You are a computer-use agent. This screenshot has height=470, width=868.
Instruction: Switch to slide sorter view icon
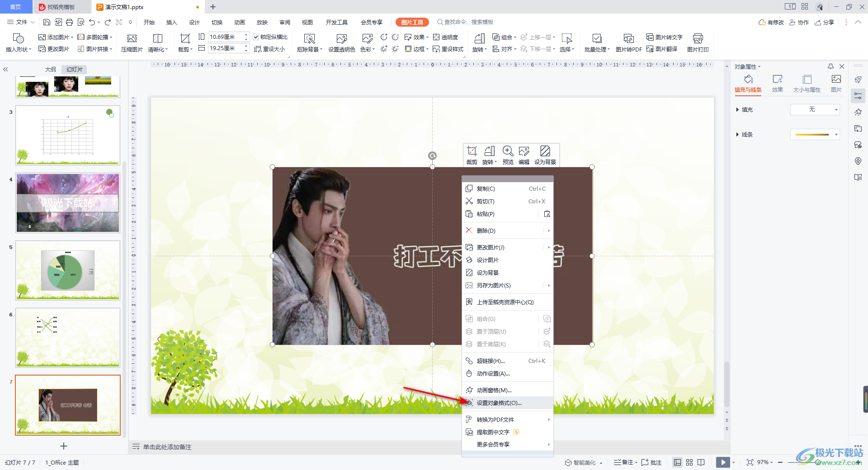pyautogui.click(x=689, y=462)
